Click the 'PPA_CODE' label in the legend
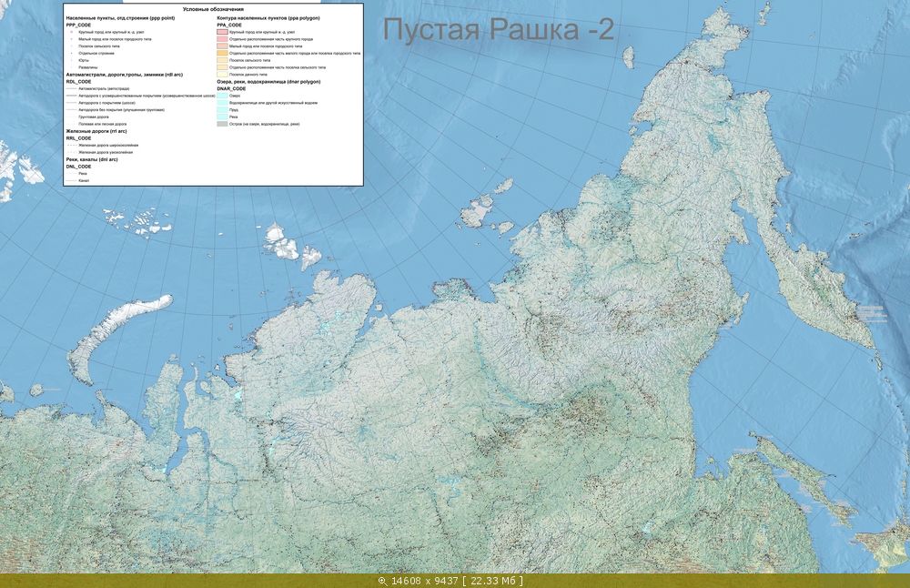Viewport: 910px width, 588px height. point(229,25)
